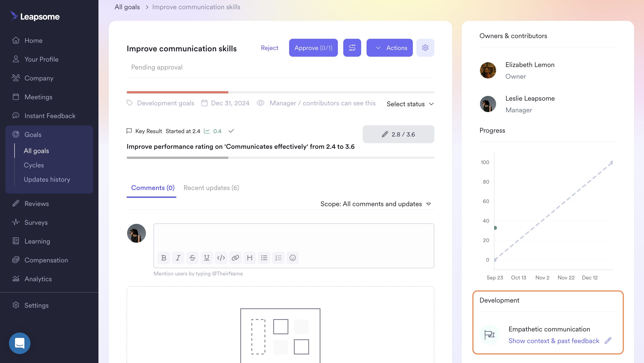The height and width of the screenshot is (363, 644).
Task: Edit Empathetic communication pencil icon
Action: click(x=608, y=341)
